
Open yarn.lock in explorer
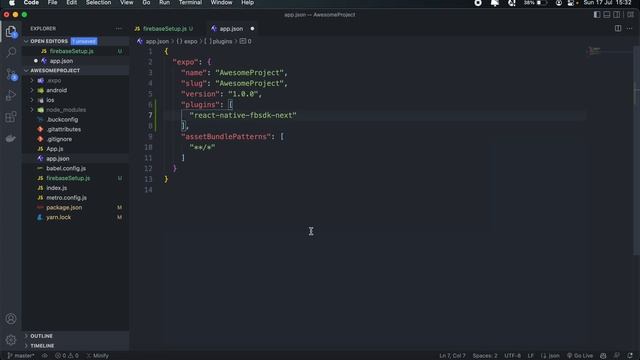tap(76, 217)
